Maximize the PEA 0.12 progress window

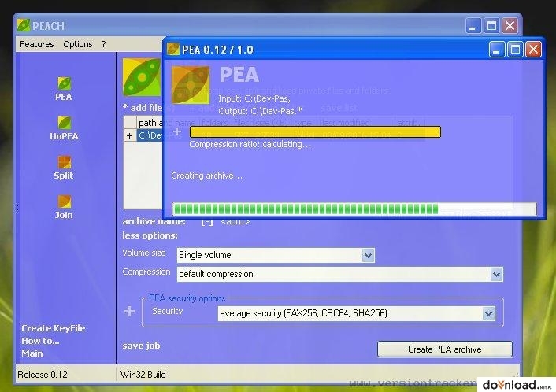click(x=515, y=49)
